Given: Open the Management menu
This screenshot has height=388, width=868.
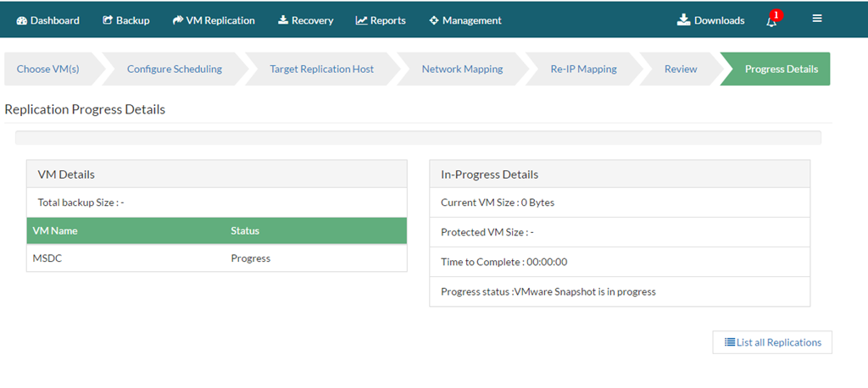Looking at the screenshot, I should pyautogui.click(x=465, y=20).
